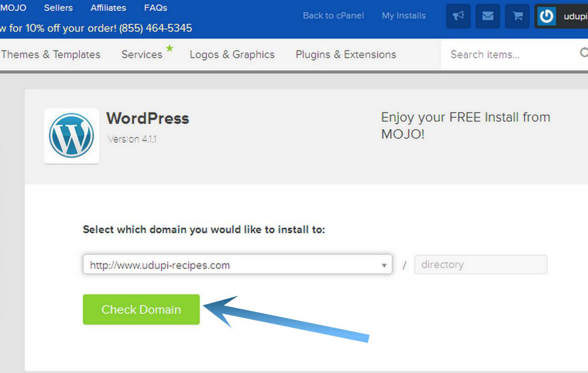588x373 pixels.
Task: Click the Enjoy your FREE Install text
Action: pos(465,126)
